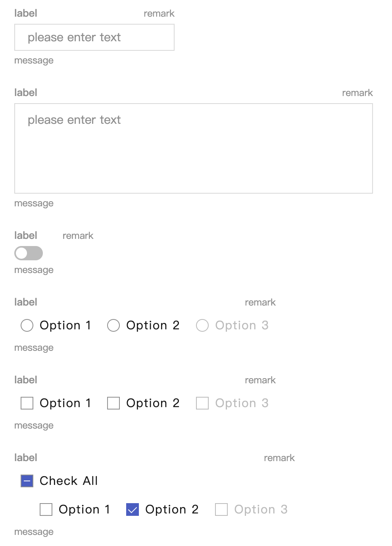The width and height of the screenshot is (392, 546).
Task: Click disabled Option 3 in standalone checkbox group
Action: pyautogui.click(x=202, y=403)
